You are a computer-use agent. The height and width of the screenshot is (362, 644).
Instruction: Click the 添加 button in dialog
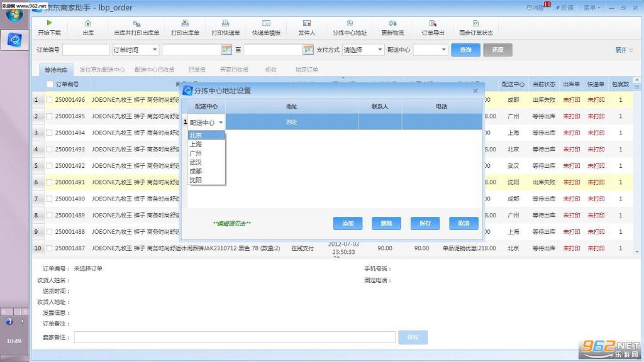tap(347, 223)
